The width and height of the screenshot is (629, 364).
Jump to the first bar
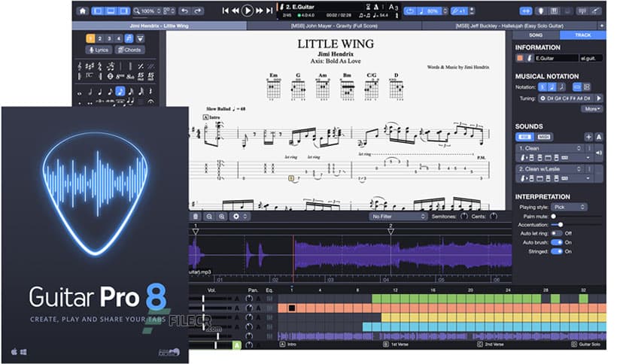226,11
